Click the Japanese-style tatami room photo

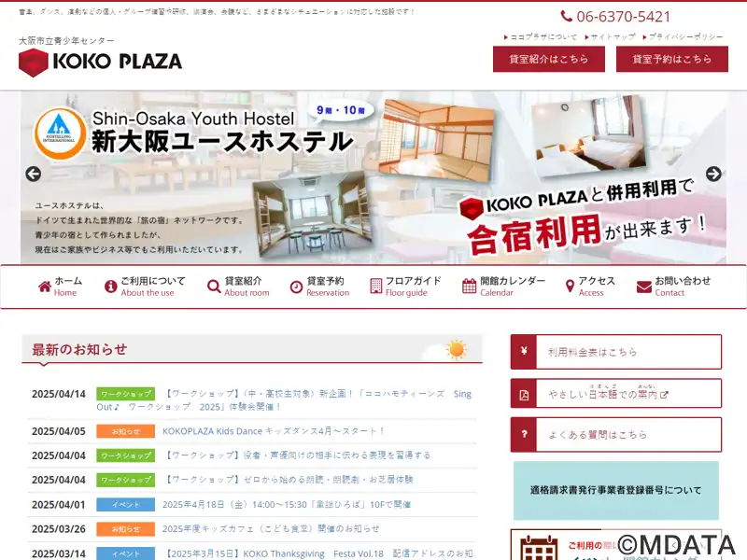click(436, 139)
